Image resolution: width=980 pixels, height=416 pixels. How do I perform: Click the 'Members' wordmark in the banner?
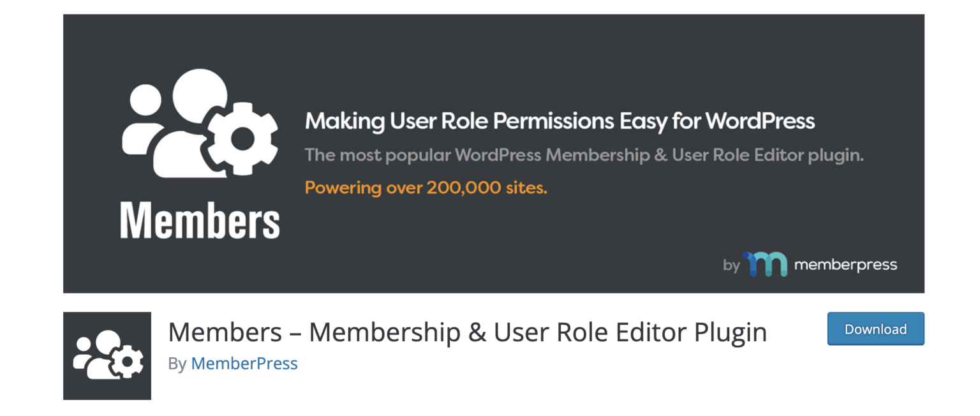[199, 220]
